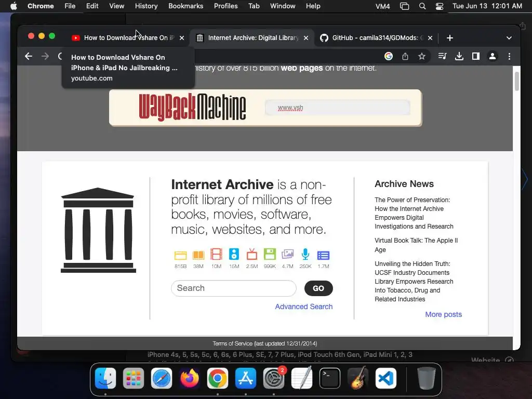Open the Bookmarks menu
Screen dimensions: 532x399
point(185,6)
